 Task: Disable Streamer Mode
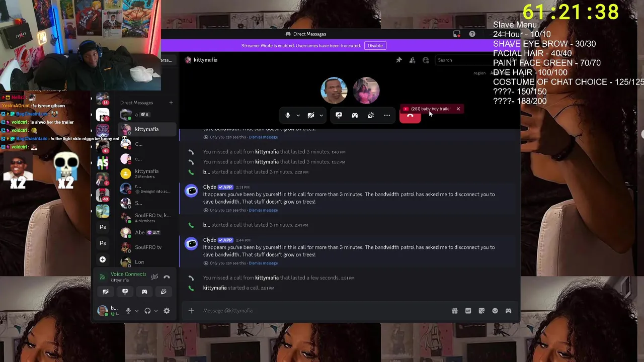[x=375, y=46]
